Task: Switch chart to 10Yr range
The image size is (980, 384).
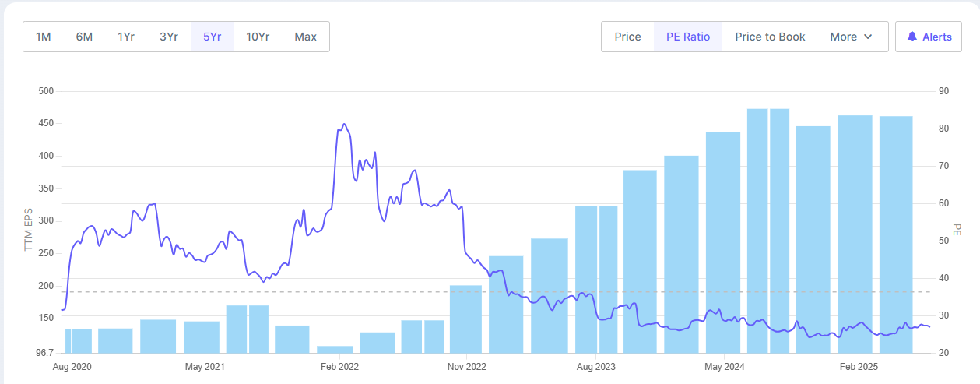Action: pos(258,37)
